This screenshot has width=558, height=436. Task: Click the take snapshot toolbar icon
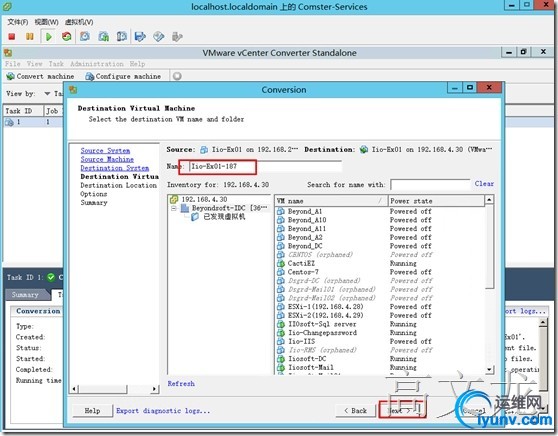pyautogui.click(x=85, y=37)
